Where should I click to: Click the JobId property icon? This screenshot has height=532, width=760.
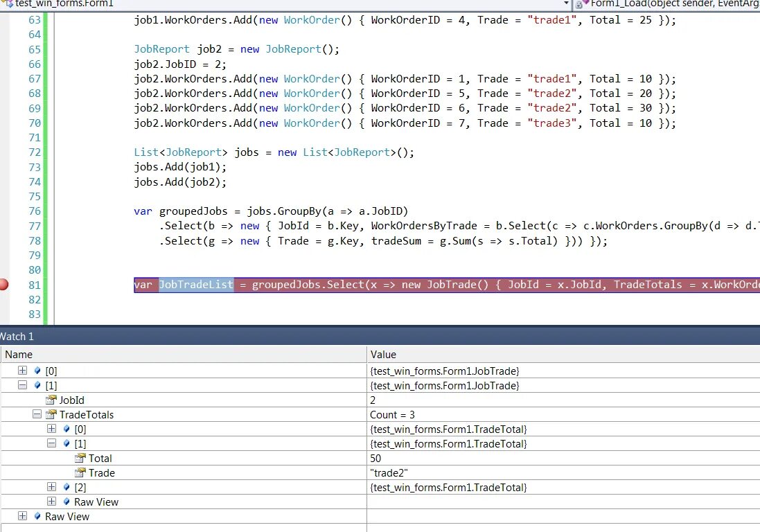[51, 400]
